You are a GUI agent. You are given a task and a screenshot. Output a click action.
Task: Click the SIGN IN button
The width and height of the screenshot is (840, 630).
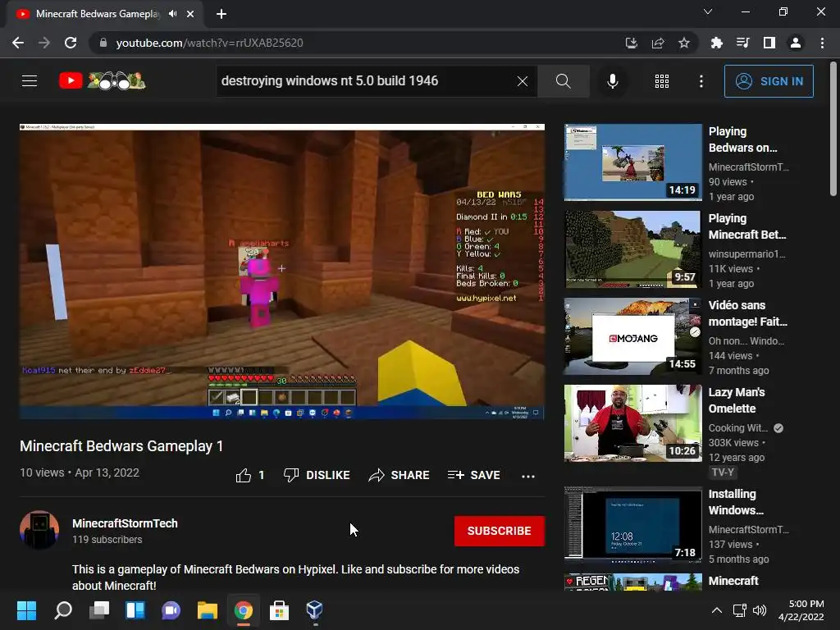coord(769,81)
